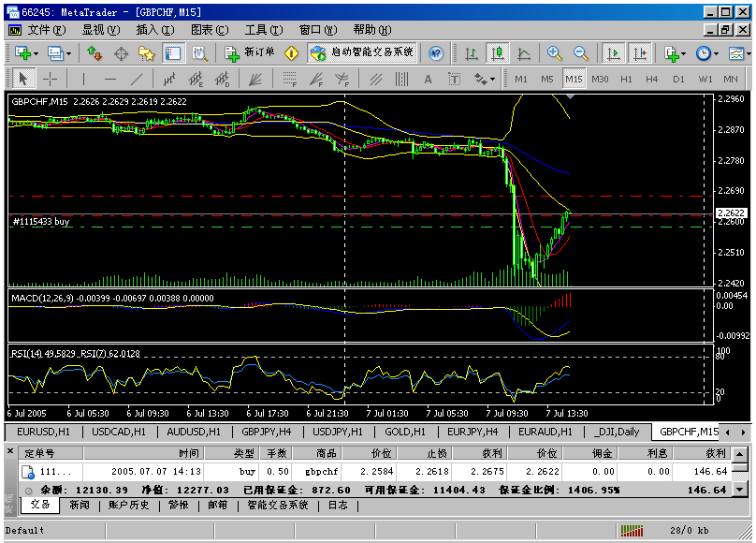Zoom in on the chart

[x=555, y=53]
